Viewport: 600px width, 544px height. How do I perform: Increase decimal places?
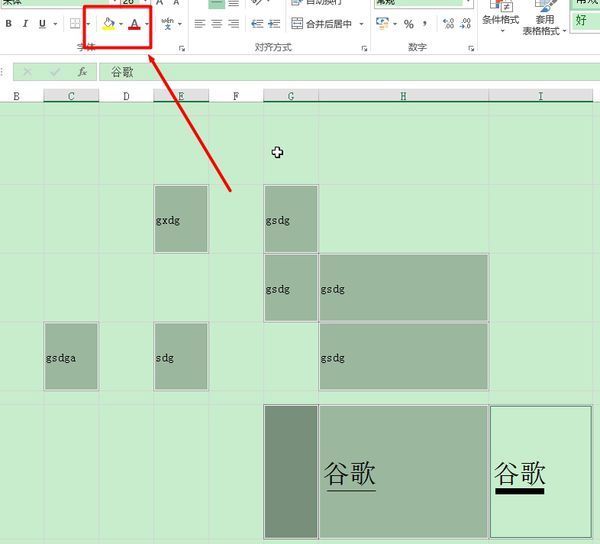[448, 24]
